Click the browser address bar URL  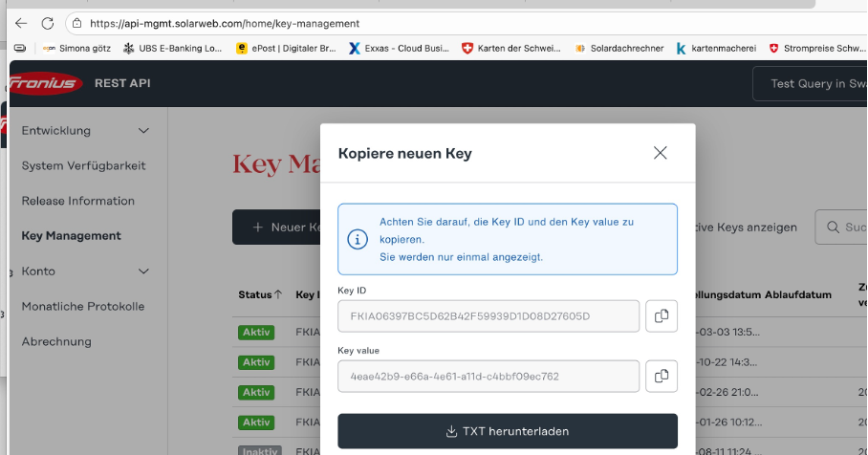pyautogui.click(x=225, y=23)
